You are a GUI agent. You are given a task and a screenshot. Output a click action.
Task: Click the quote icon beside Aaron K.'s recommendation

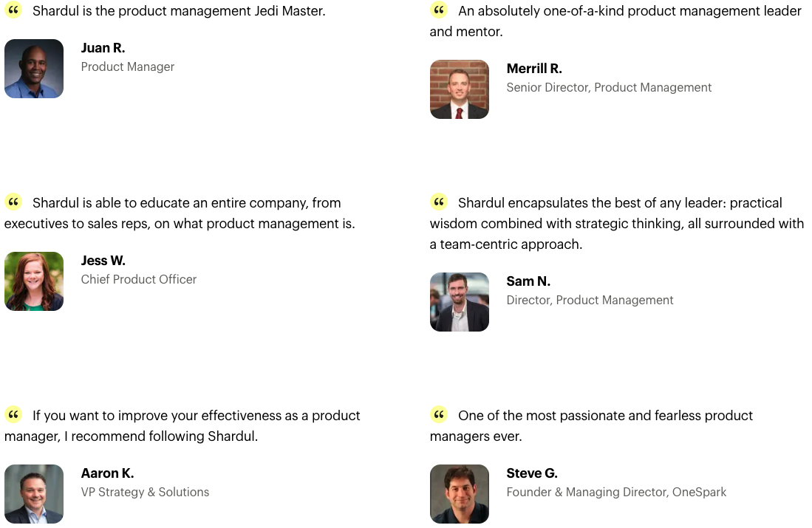(x=13, y=414)
